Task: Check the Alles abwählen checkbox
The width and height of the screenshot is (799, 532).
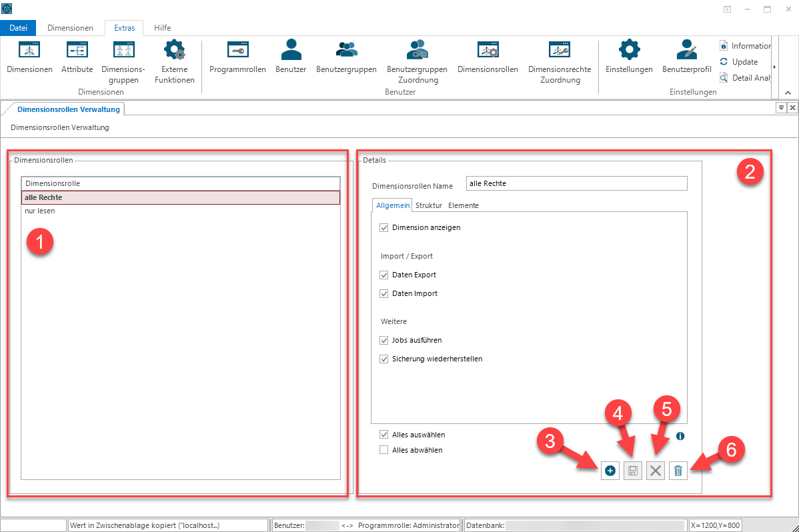Action: 383,450
